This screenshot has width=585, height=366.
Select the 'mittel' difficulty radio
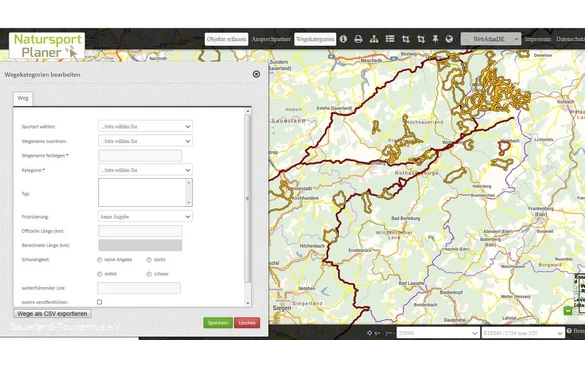click(x=100, y=274)
